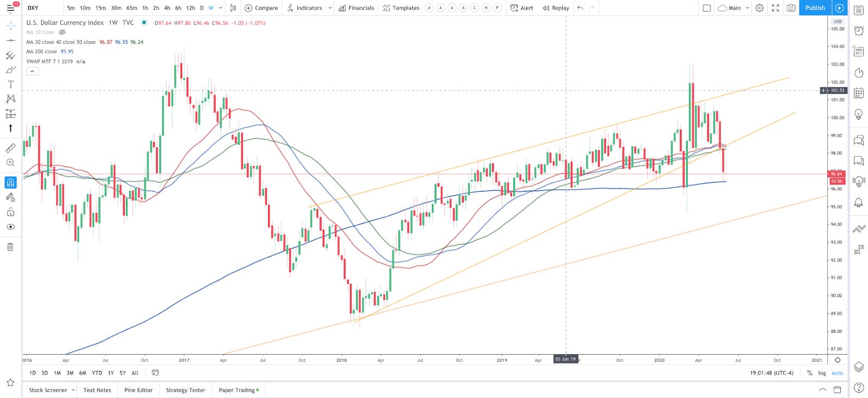The height and width of the screenshot is (398, 868).
Task: Open the ideas lightbulb panel
Action: (x=859, y=114)
